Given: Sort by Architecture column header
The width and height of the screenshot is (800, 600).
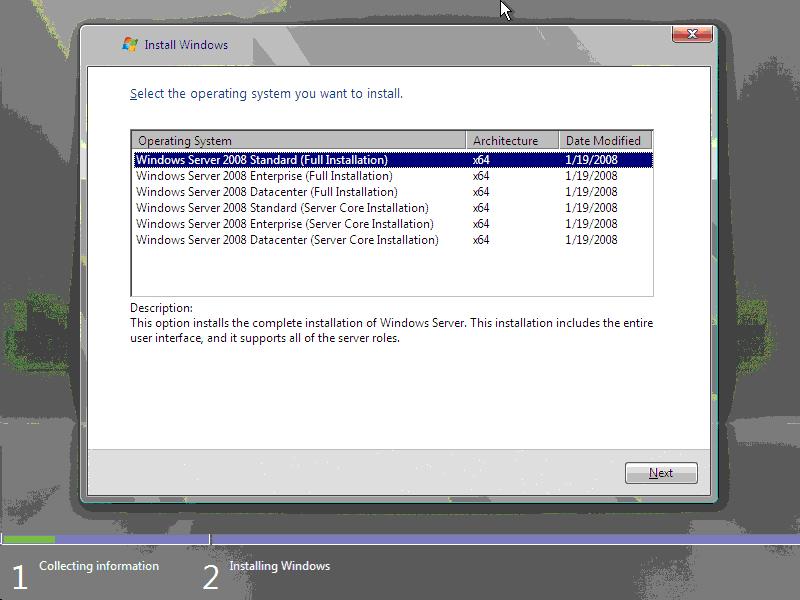Looking at the screenshot, I should tap(512, 140).
